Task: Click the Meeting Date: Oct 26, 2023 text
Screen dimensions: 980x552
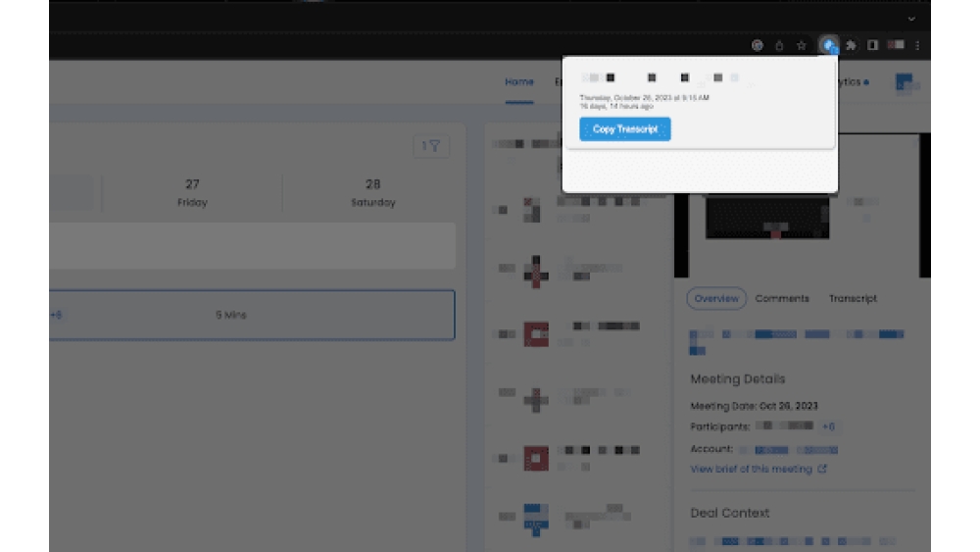Action: [754, 406]
